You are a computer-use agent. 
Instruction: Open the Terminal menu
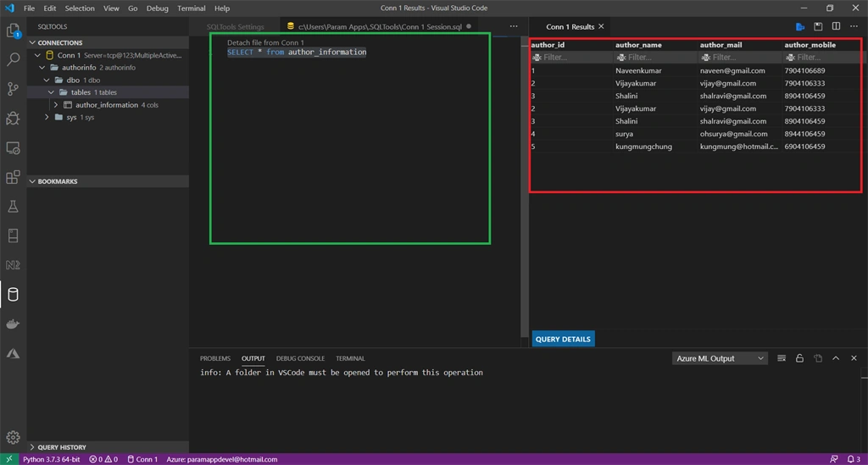(x=191, y=8)
